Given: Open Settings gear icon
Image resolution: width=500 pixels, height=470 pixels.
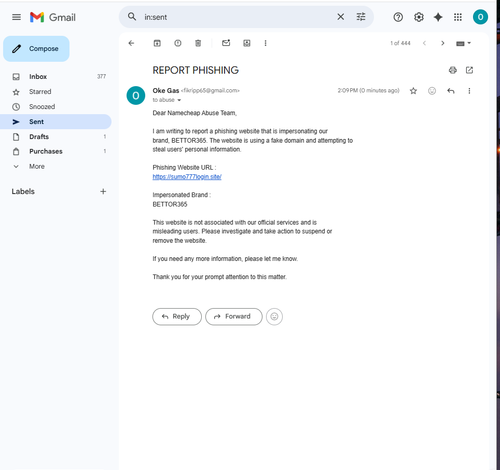Looking at the screenshot, I should click(419, 17).
